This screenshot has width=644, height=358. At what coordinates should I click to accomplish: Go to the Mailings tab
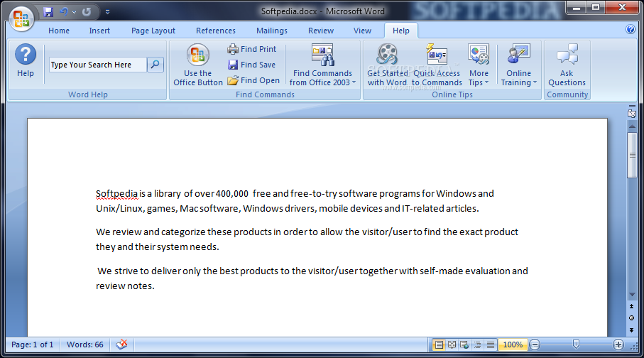coord(272,31)
